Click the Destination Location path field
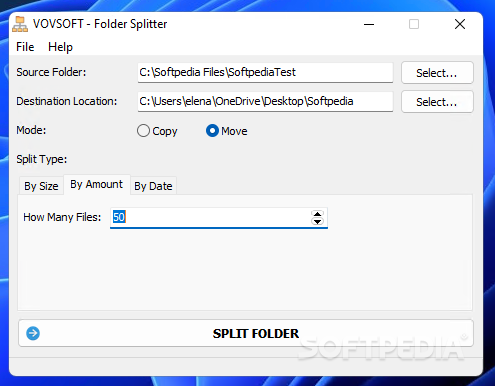This screenshot has width=495, height=386. [x=265, y=101]
